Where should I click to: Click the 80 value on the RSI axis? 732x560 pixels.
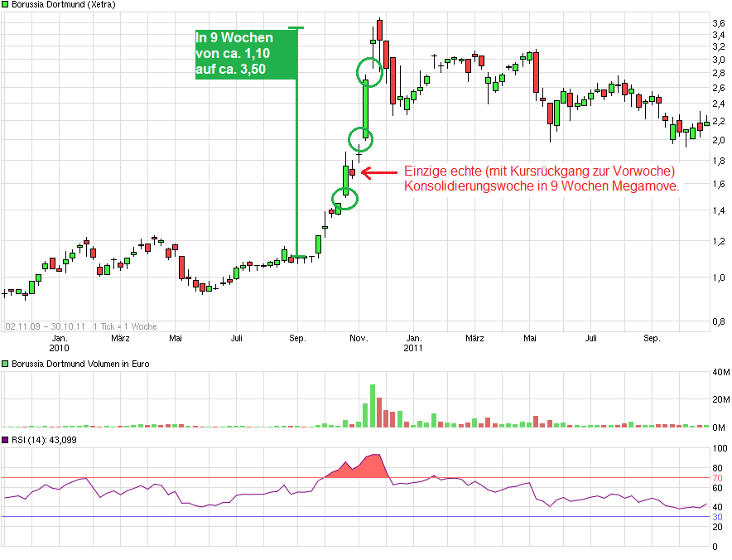click(718, 468)
